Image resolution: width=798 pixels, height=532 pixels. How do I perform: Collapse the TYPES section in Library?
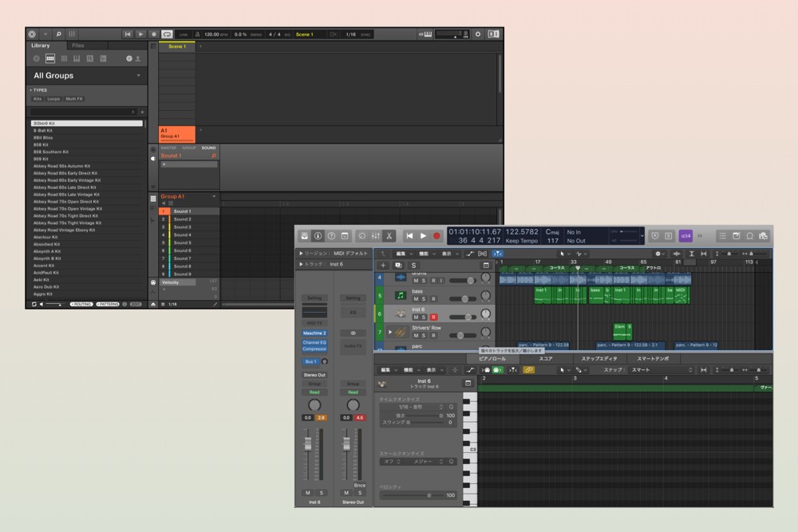[30, 90]
